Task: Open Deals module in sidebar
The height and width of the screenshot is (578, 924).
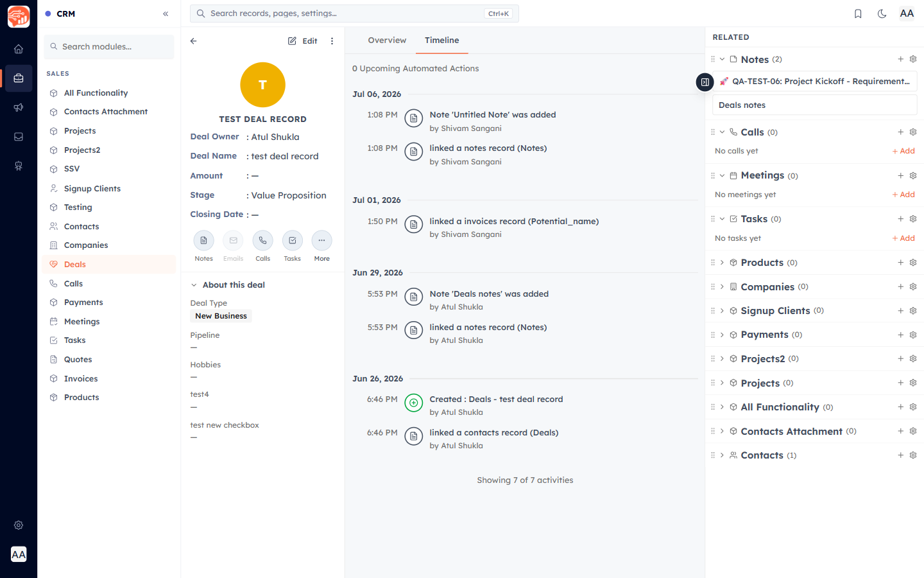Action: [x=109, y=265]
